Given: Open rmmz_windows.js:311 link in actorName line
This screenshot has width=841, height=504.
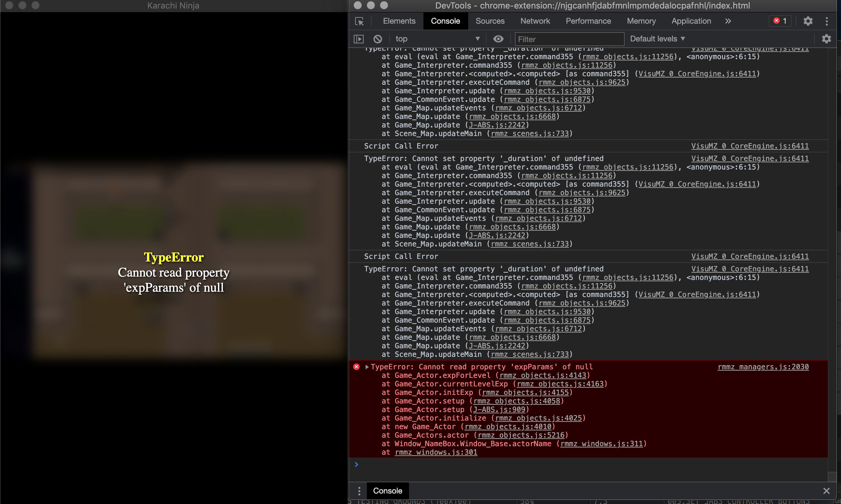Looking at the screenshot, I should (x=602, y=444).
